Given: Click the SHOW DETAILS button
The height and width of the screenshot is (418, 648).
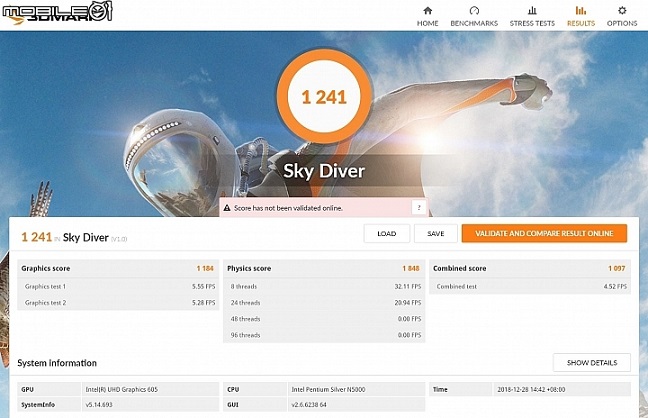Looking at the screenshot, I should tap(592, 363).
